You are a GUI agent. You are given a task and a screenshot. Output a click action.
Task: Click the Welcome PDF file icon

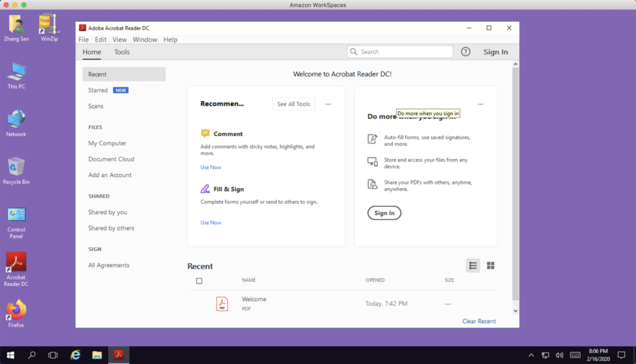point(222,304)
